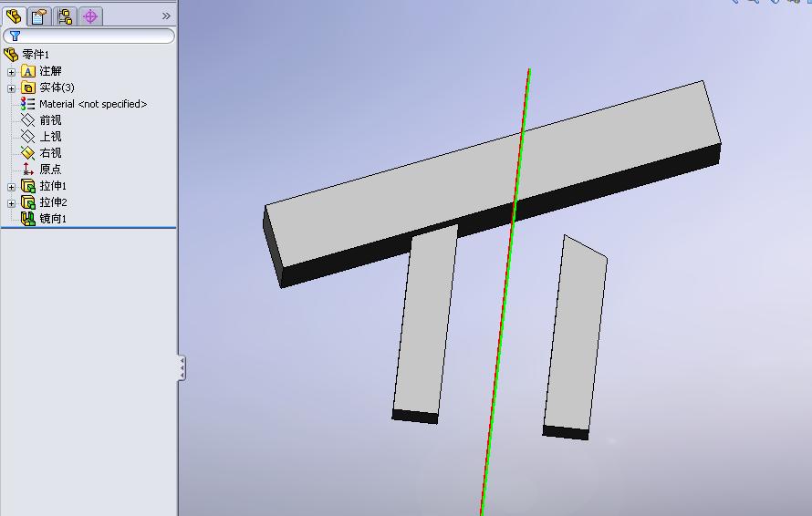Select the 注解 tree item
The image size is (812, 516).
[50, 71]
